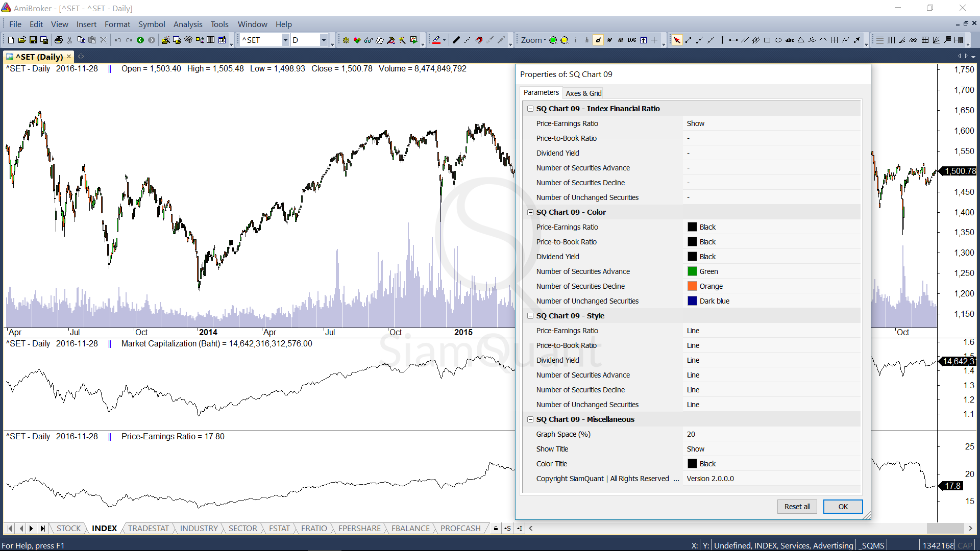The image size is (980, 551).
Task: Click the Print icon in toolbar
Action: coord(59,40)
